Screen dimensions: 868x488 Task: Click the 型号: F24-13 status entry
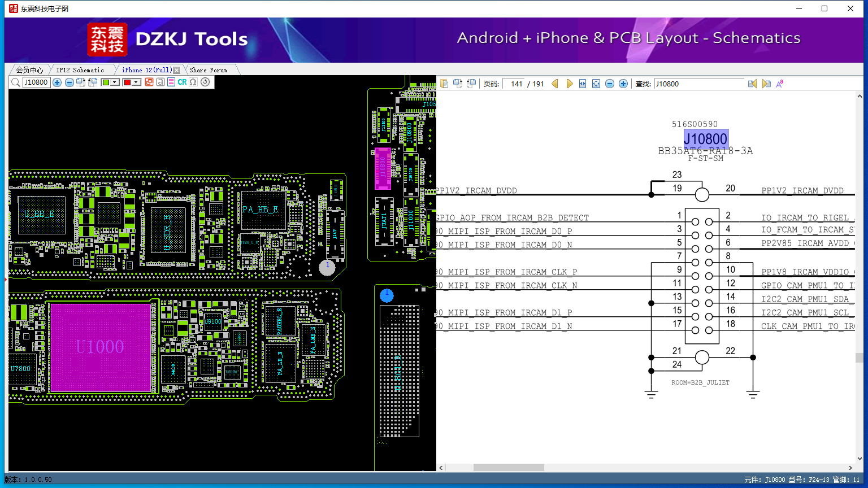coord(808,480)
